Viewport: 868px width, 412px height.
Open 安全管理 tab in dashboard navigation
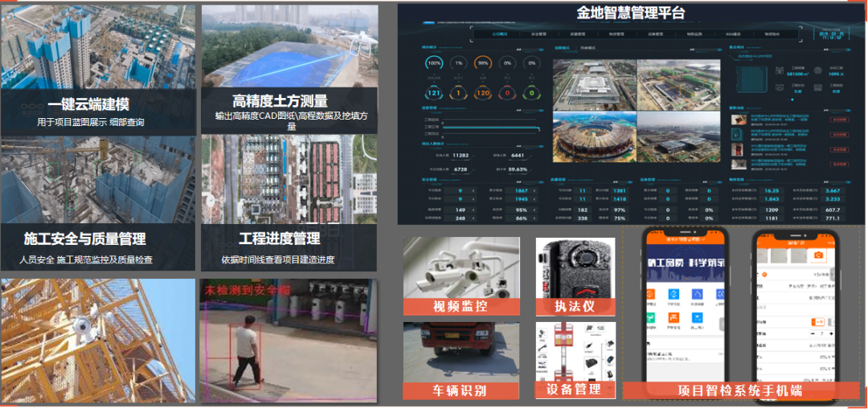coord(539,35)
